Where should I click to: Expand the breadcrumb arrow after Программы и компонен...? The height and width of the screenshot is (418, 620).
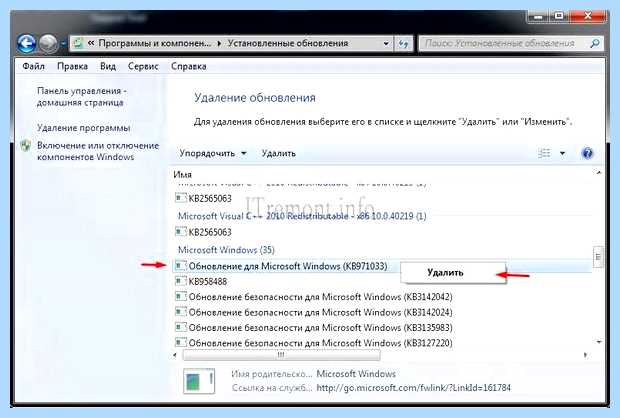click(219, 44)
